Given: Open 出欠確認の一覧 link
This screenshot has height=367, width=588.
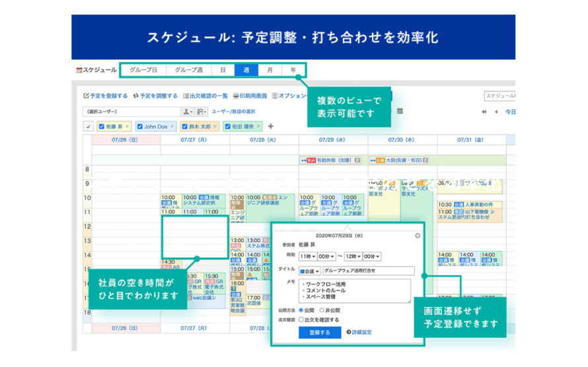Looking at the screenshot, I should click(x=209, y=96).
